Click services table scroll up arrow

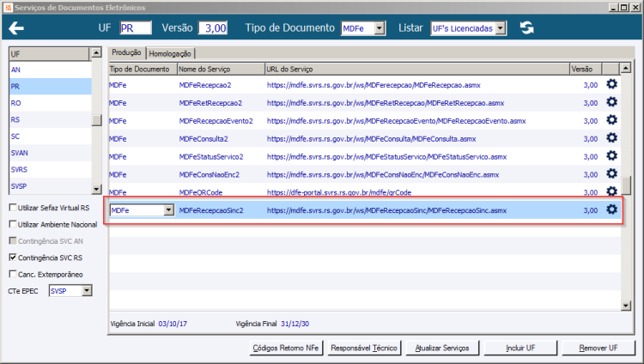pos(625,68)
